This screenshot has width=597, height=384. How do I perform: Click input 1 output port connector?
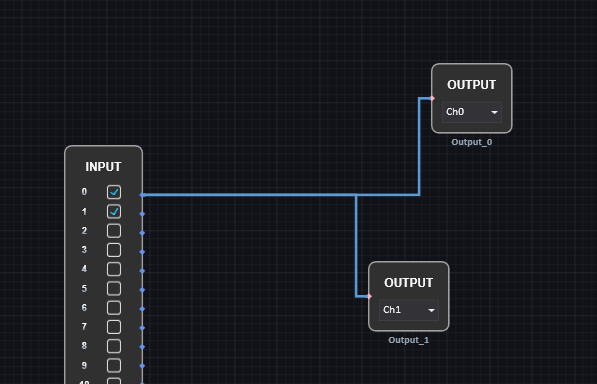[x=142, y=214]
